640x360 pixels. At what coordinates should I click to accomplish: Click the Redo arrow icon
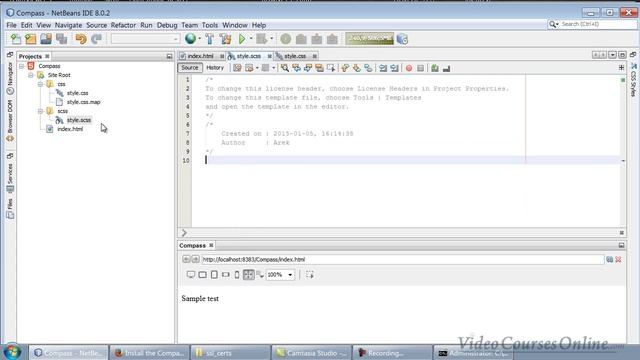click(x=96, y=39)
